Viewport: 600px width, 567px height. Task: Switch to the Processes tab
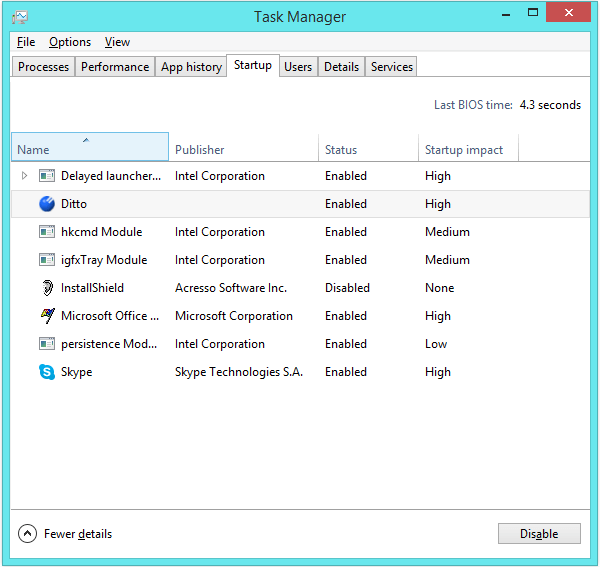coord(43,67)
